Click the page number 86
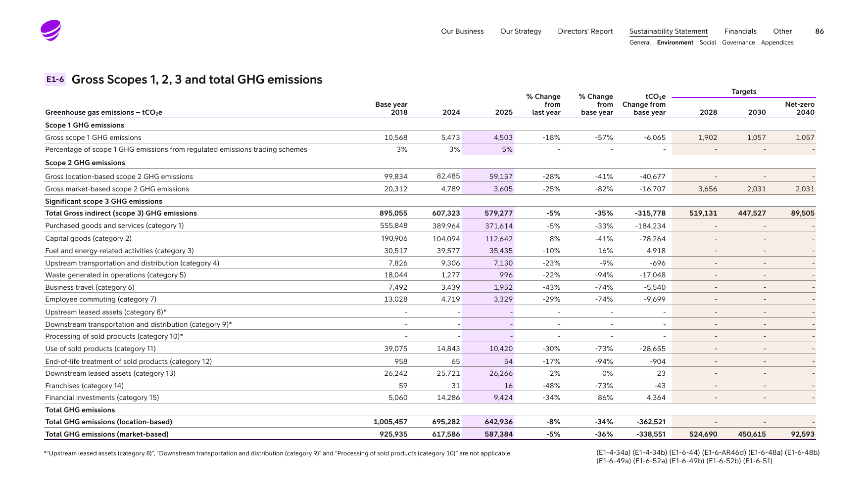The width and height of the screenshot is (868, 488). point(820,31)
